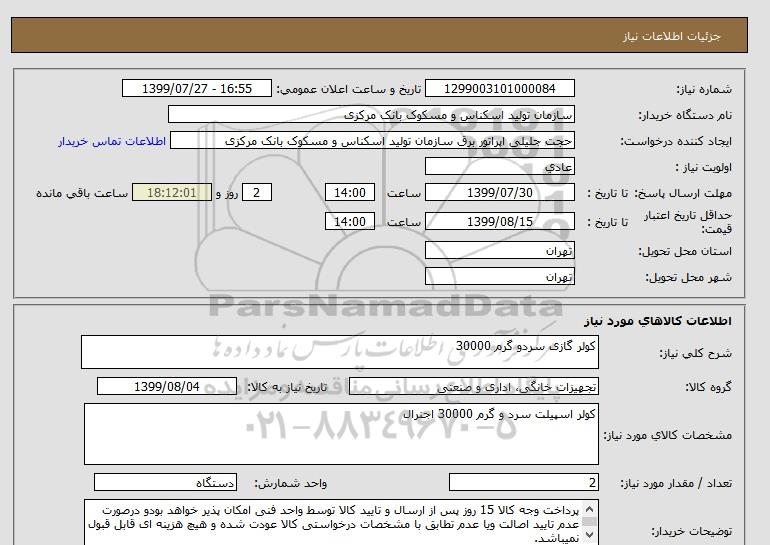Image resolution: width=770 pixels, height=545 pixels.
Task: Click the header title جزئیات اطلاعات نیاز
Action: point(671,36)
